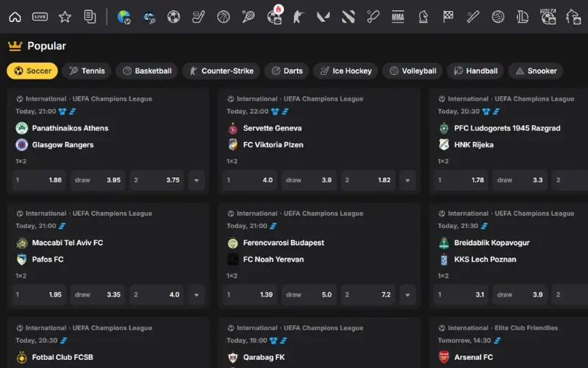Screen dimensions: 588x368
Task: Select the baseball bat icon
Action: pos(473,17)
